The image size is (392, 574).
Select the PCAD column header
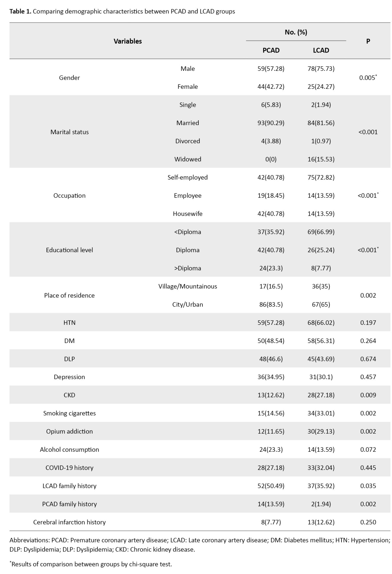point(271,50)
